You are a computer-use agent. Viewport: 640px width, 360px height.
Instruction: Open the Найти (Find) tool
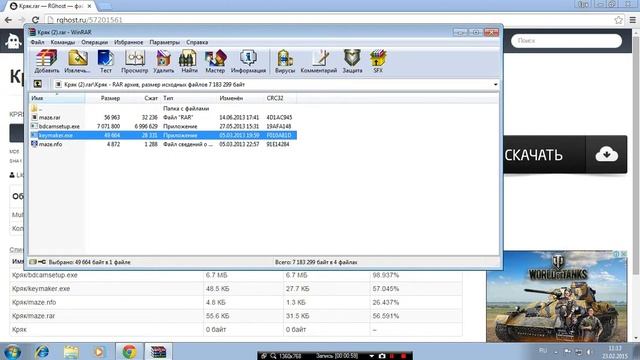(x=189, y=61)
